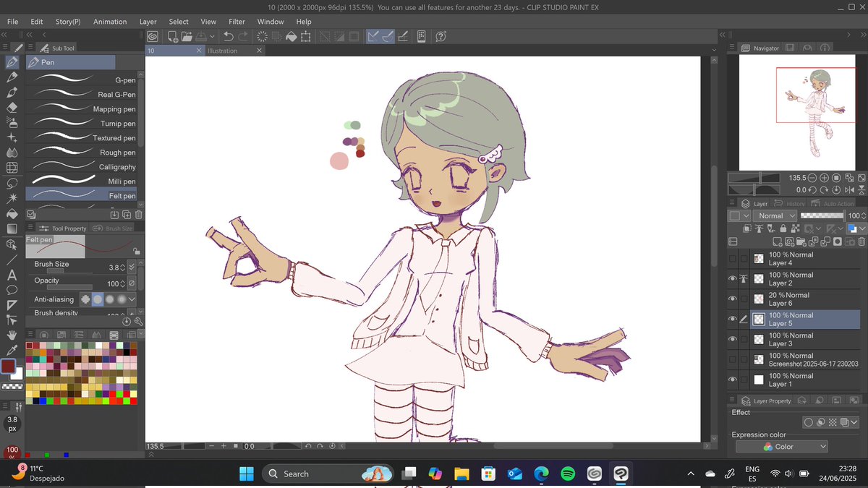Select the Text tool

click(12, 275)
